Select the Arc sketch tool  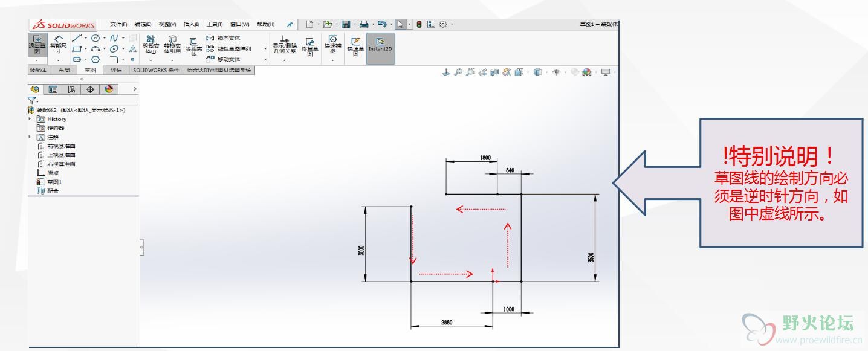tap(95, 49)
